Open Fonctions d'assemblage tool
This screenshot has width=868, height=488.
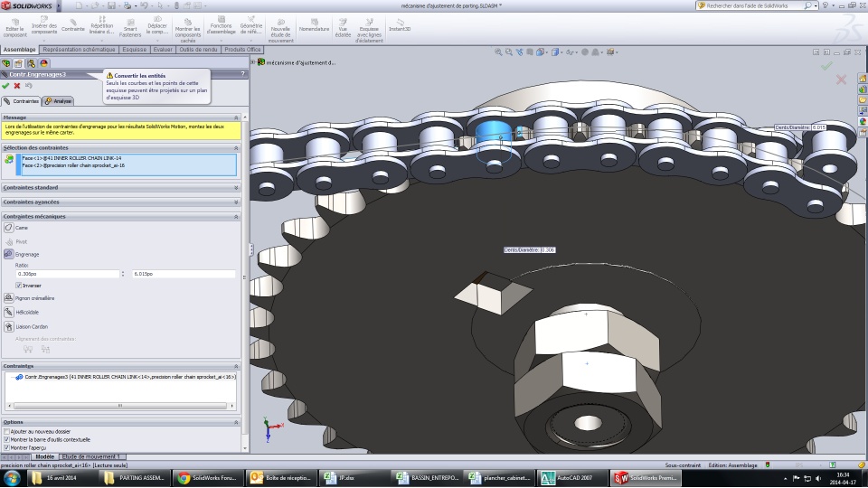pos(221,26)
